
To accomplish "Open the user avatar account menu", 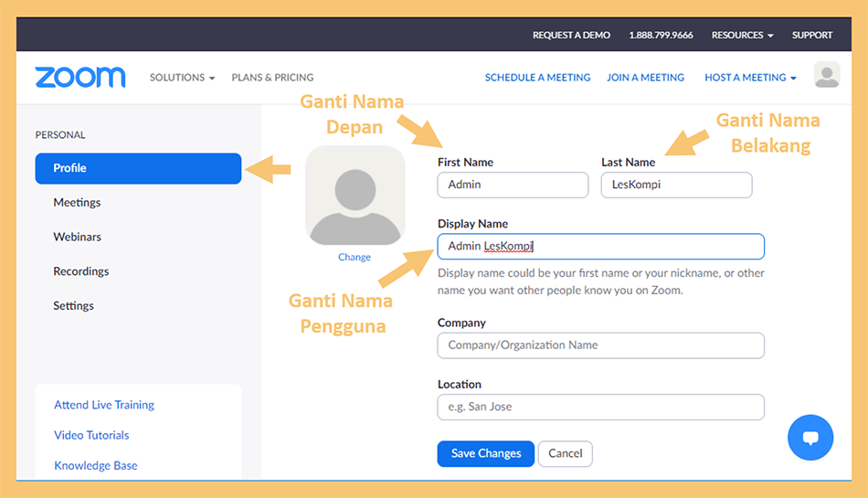I will [827, 75].
